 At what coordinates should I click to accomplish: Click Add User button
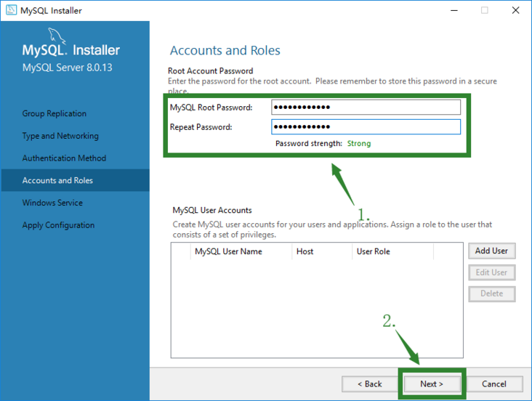click(491, 251)
